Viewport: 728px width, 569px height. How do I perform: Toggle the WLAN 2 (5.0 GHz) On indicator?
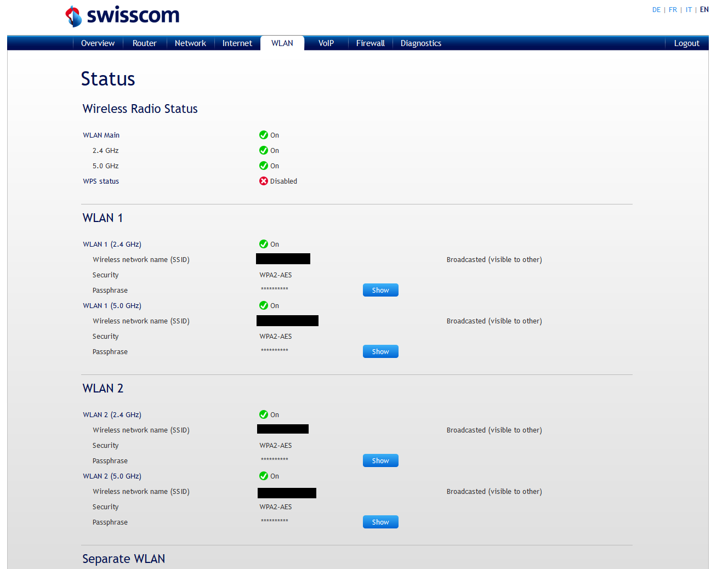(264, 476)
